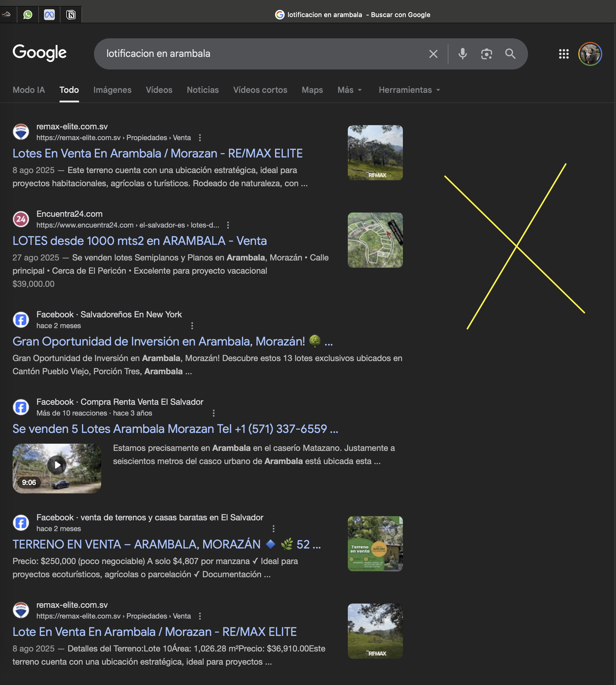The image size is (616, 685).
Task: Click the '9:06' video duration badge
Action: point(29,483)
